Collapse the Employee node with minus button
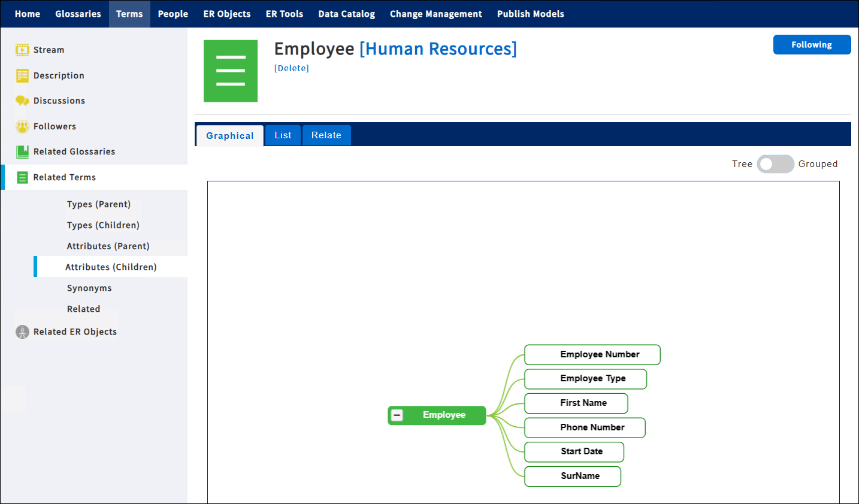Image resolution: width=859 pixels, height=504 pixels. point(397,415)
